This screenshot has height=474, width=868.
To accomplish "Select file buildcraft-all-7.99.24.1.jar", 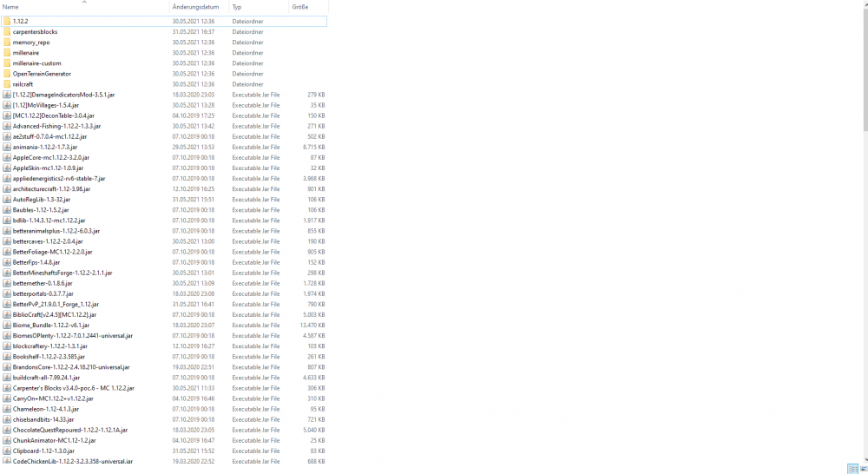I will tap(47, 378).
